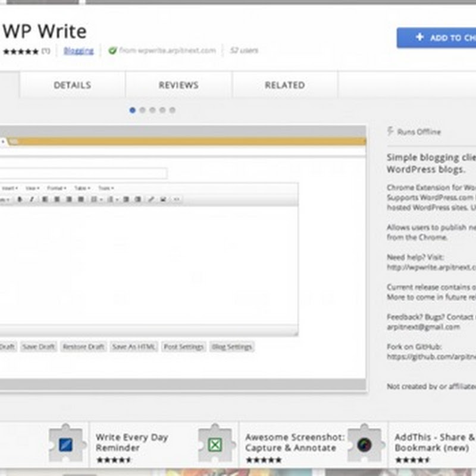Click the Post Settings button

[x=184, y=346]
